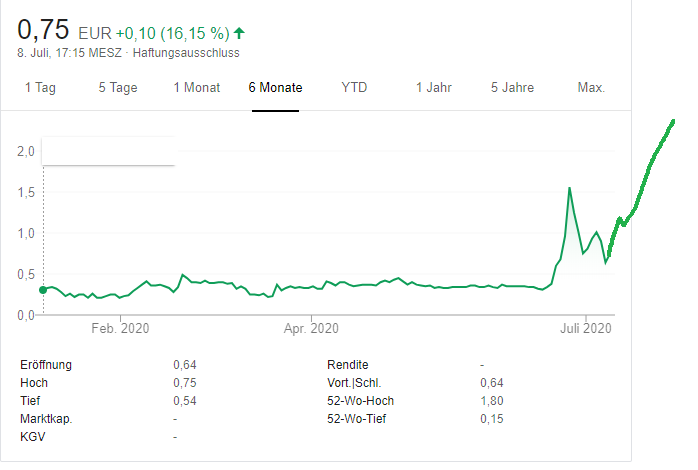The image size is (698, 470).
Task: Click the chart's highest spike peak
Action: [569, 188]
